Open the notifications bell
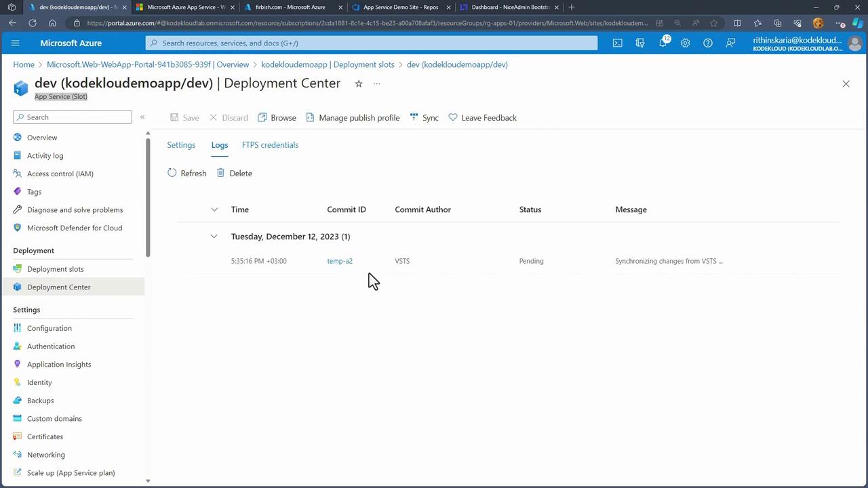 click(663, 43)
